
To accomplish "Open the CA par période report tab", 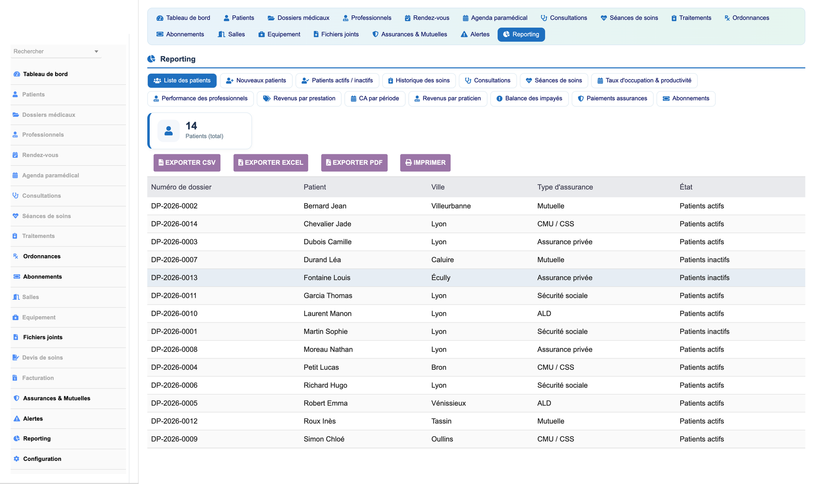I will 375,99.
